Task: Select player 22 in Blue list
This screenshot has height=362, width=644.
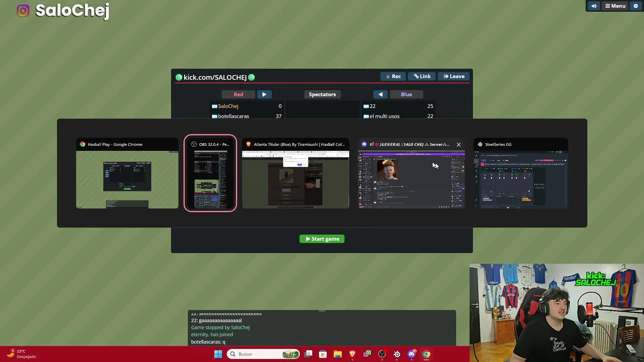Action: click(x=397, y=106)
